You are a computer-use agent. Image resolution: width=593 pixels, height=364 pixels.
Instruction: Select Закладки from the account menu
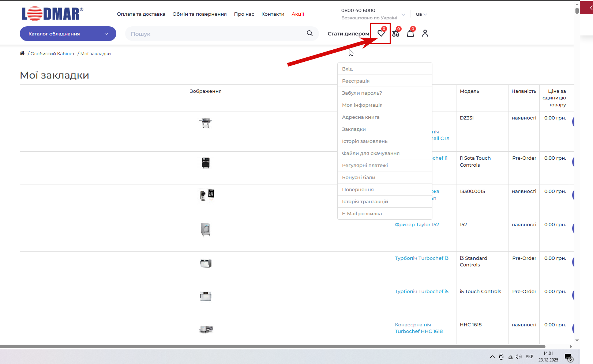[385, 129]
